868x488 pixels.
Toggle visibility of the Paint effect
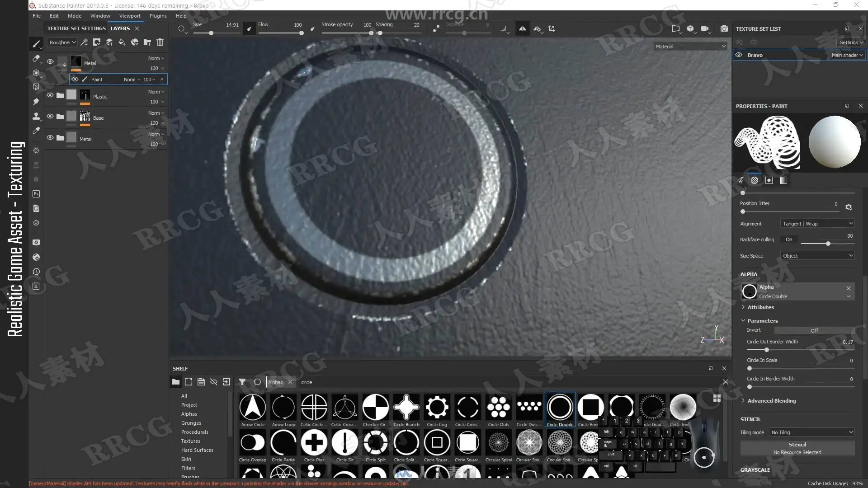75,79
